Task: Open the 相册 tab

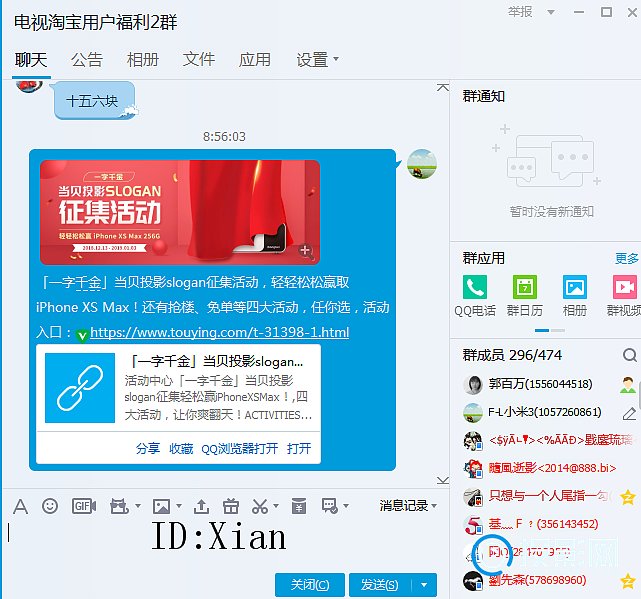Action: point(143,60)
